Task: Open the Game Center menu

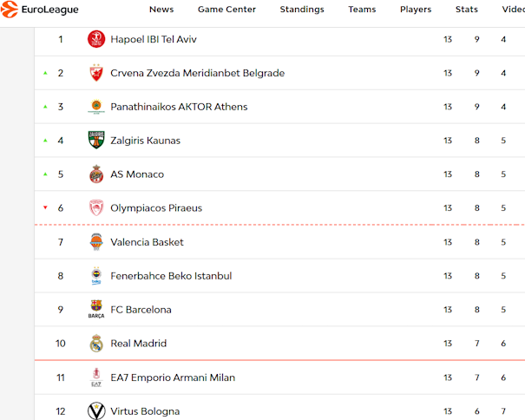Action: (226, 10)
